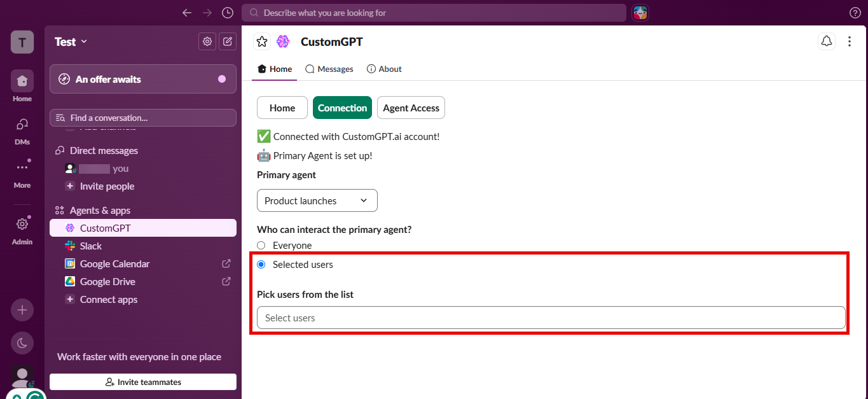Select the Everyone radio option
This screenshot has height=399, width=868.
[261, 245]
